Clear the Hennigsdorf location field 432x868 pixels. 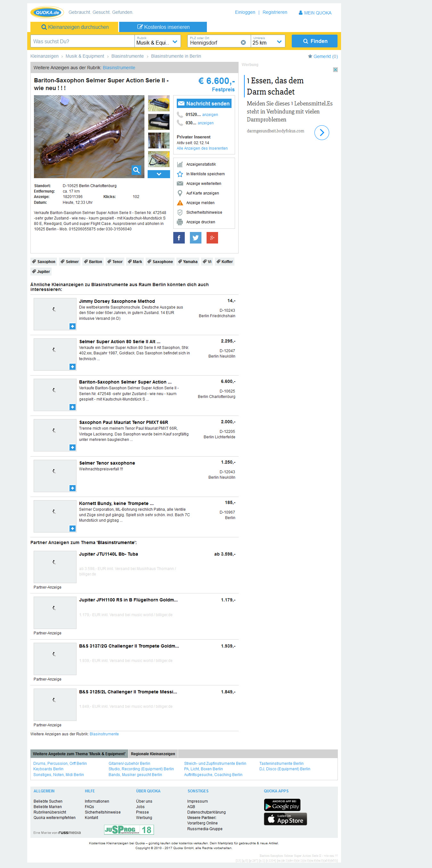click(243, 43)
